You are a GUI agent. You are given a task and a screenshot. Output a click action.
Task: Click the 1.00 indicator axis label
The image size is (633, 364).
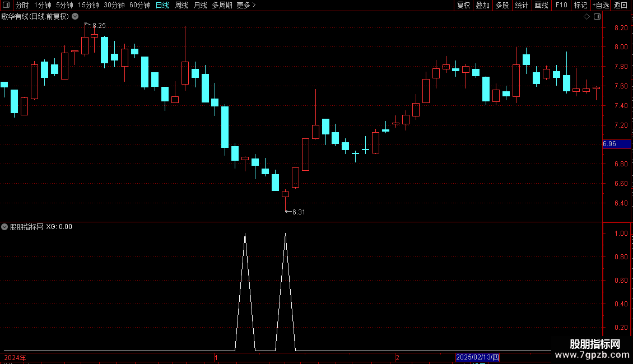(x=621, y=234)
